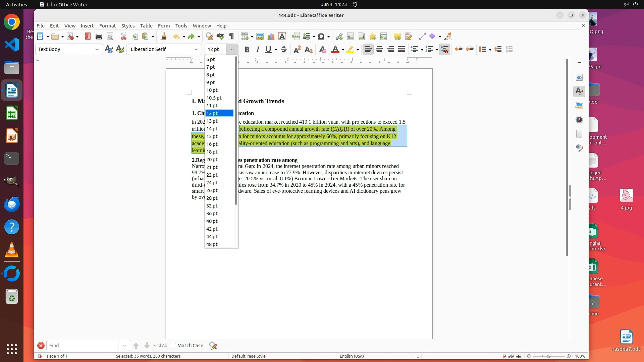Click the Find All button
Viewport: 644px width, 362px height.
160,346
